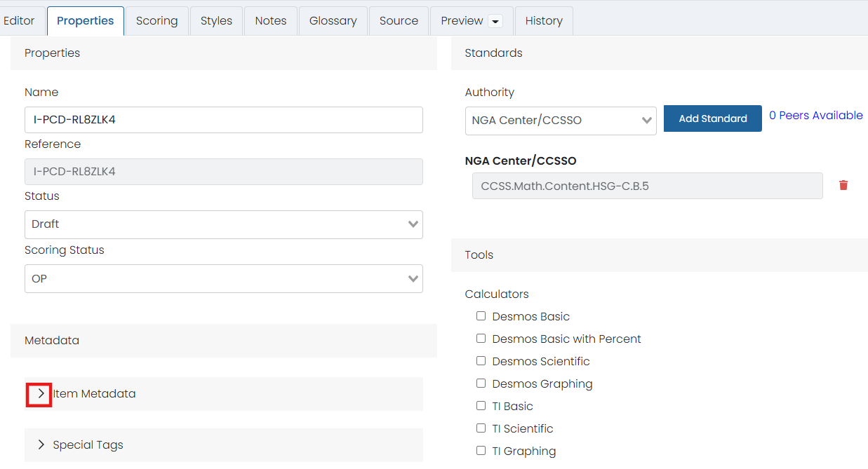
Task: Open the Status dropdown showing Draft
Action: pos(223,224)
